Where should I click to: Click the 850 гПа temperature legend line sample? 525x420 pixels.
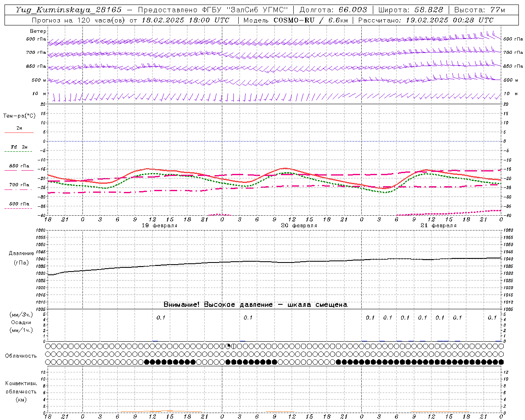pyautogui.click(x=19, y=170)
